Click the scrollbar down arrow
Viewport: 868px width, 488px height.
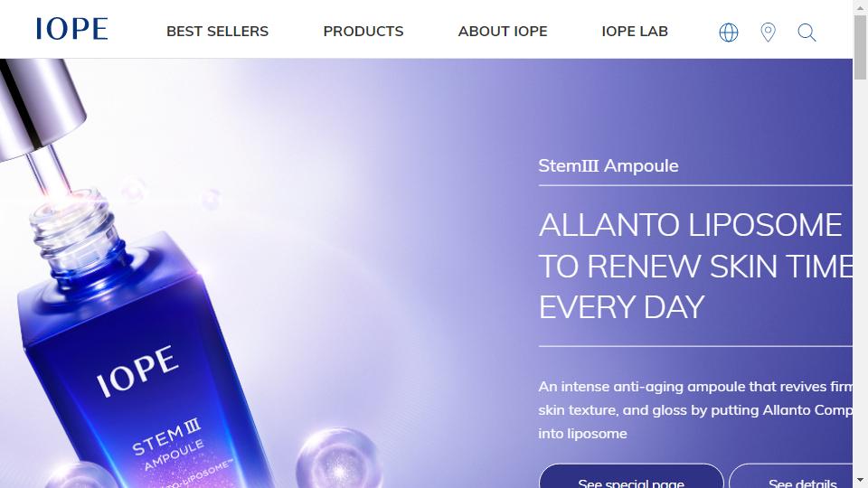pos(860,481)
